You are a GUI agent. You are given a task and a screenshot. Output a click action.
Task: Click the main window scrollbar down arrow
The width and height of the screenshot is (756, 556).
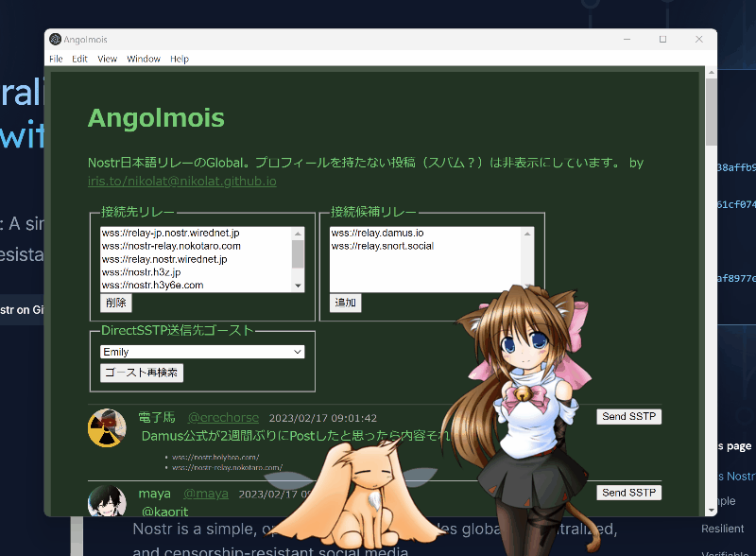tap(712, 511)
